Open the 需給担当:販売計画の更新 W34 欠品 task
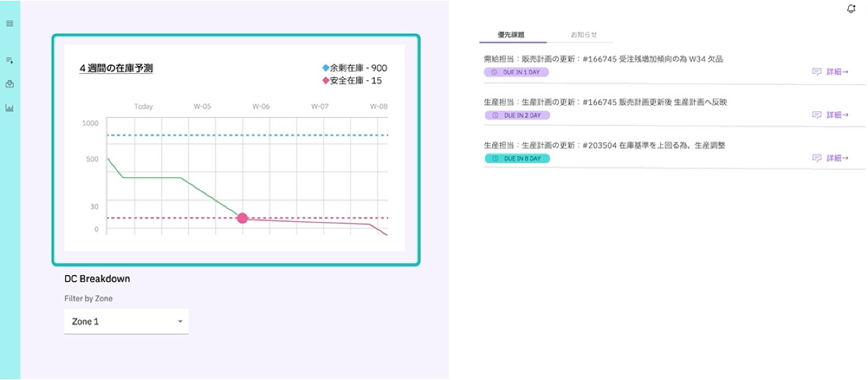This screenshot has height=380, width=868. tap(603, 59)
